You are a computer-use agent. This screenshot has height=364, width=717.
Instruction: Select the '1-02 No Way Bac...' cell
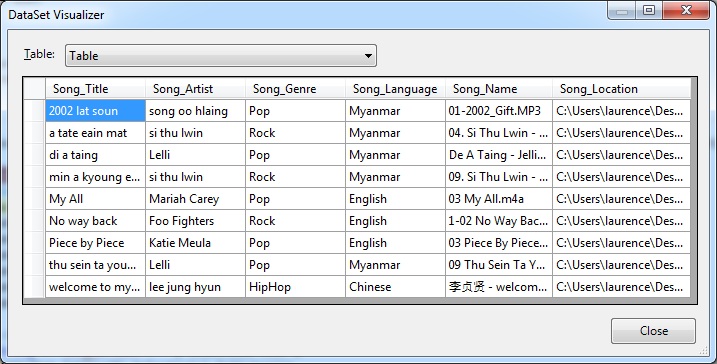click(x=499, y=220)
